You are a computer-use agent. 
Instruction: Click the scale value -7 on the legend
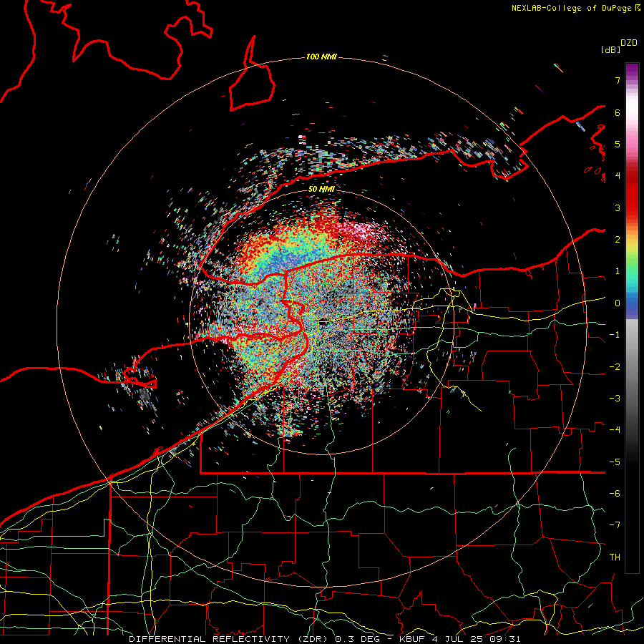[615, 525]
